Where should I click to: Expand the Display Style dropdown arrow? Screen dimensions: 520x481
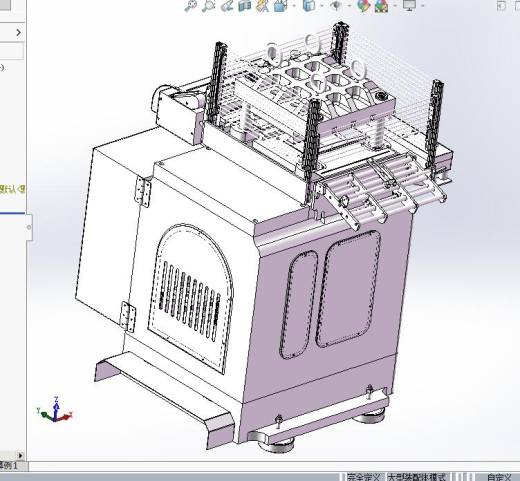click(322, 6)
